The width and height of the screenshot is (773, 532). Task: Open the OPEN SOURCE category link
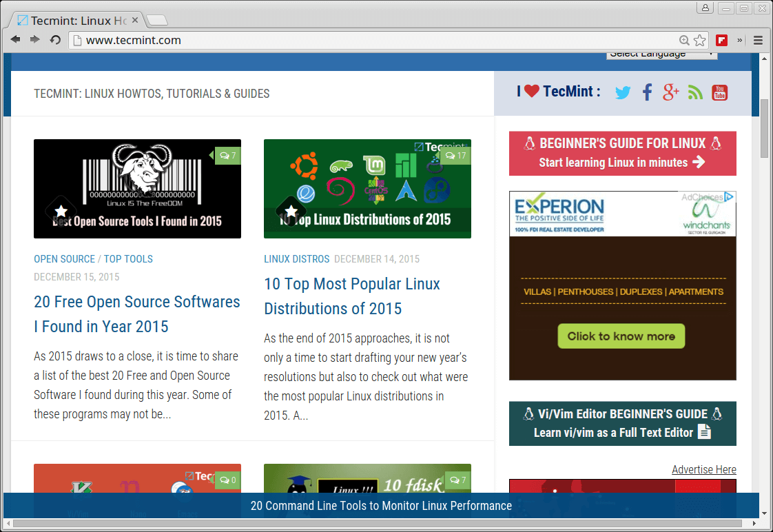tap(65, 259)
